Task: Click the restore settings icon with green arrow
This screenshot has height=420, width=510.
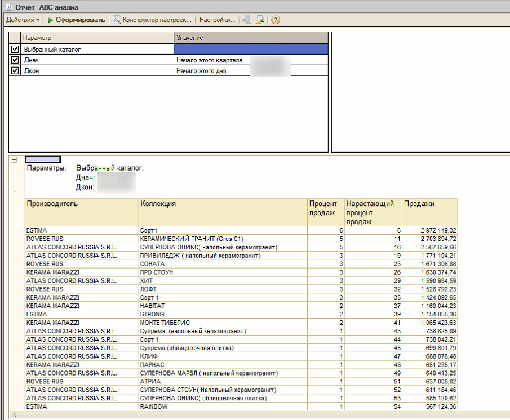Action: (260, 20)
